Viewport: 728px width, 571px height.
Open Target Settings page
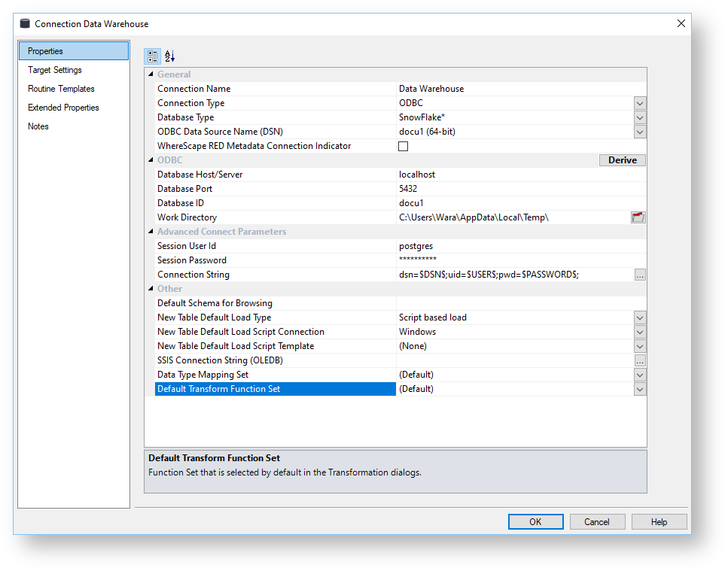[x=55, y=70]
